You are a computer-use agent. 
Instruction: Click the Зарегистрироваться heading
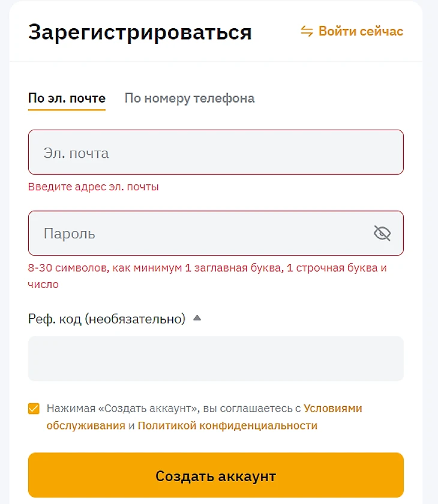click(140, 32)
